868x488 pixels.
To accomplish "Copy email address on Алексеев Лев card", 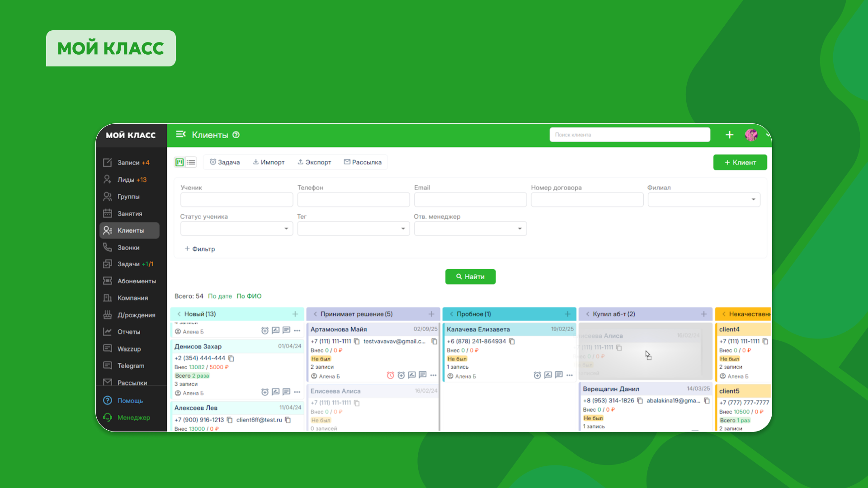I will pyautogui.click(x=288, y=420).
